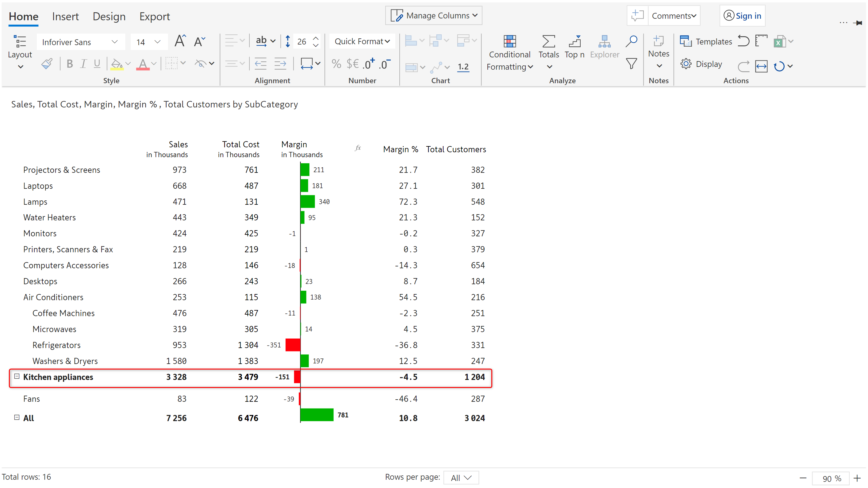The width and height of the screenshot is (868, 488).
Task: Click the Export to Excel icon
Action: click(779, 41)
